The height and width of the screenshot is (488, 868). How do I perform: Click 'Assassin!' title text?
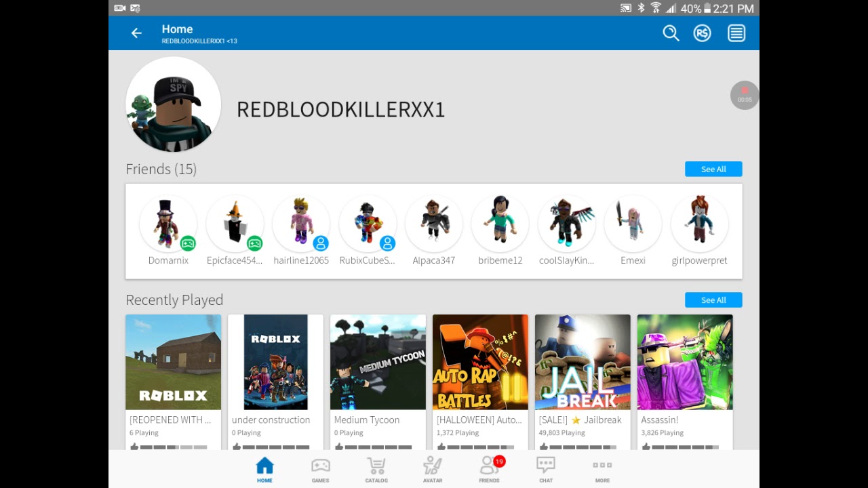pyautogui.click(x=660, y=420)
